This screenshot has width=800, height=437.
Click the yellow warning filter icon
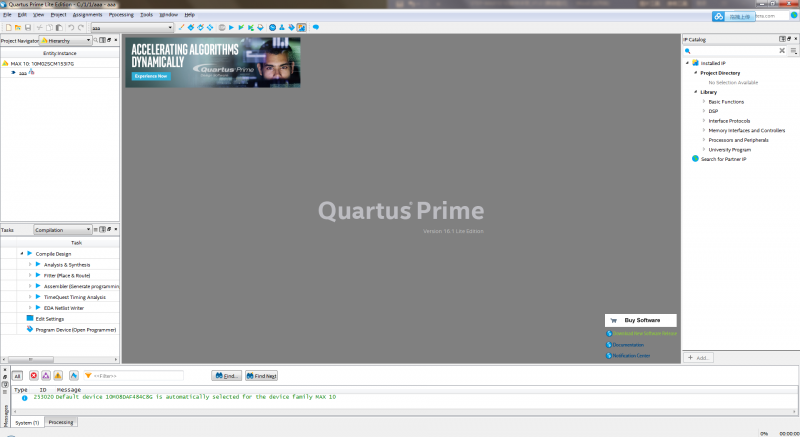pos(58,376)
